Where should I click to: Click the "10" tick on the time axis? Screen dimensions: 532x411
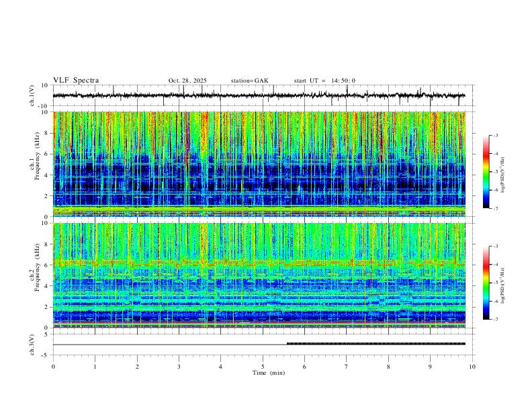[472, 367]
